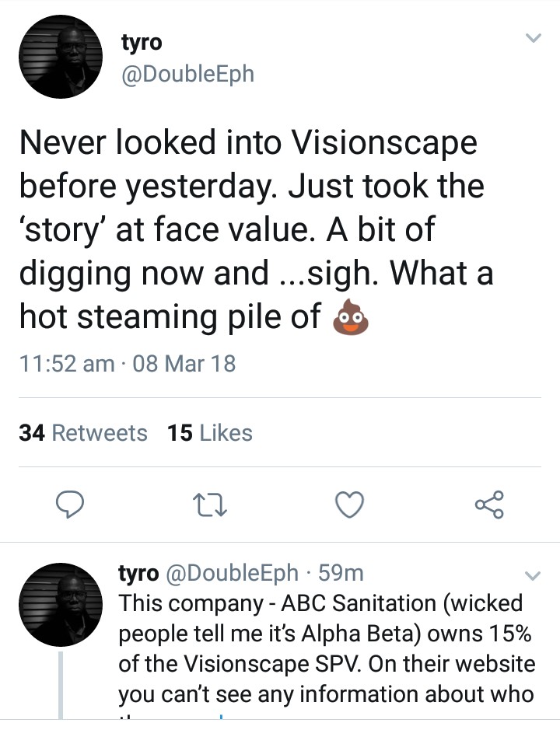This screenshot has height=730, width=560.
Task: Retweet the Visionscape tweet
Action: tap(210, 505)
